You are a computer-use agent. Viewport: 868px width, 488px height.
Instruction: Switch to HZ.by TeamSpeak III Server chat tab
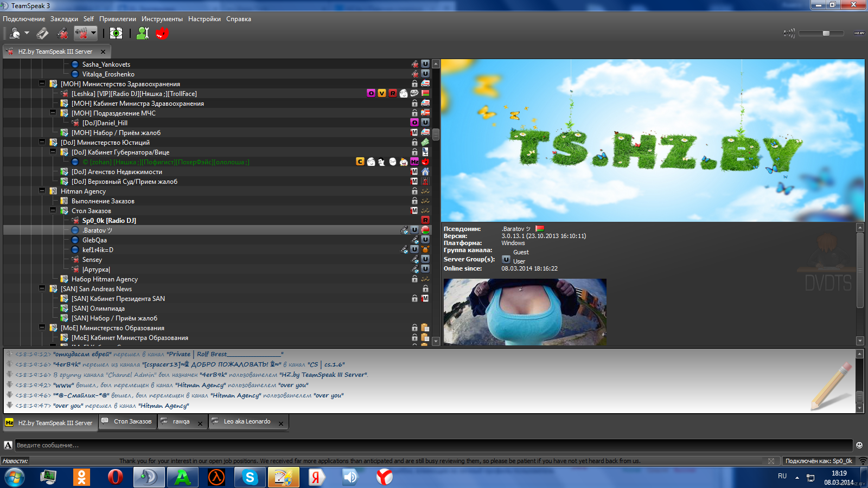click(x=50, y=423)
